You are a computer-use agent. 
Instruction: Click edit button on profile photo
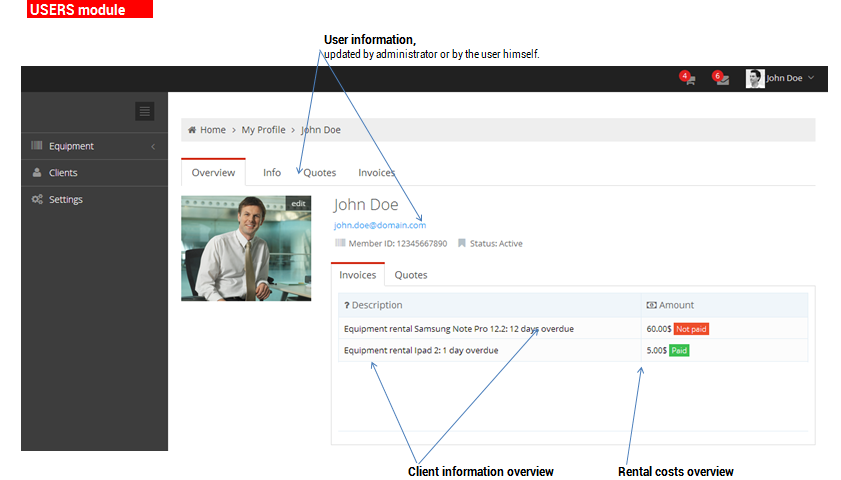point(298,203)
